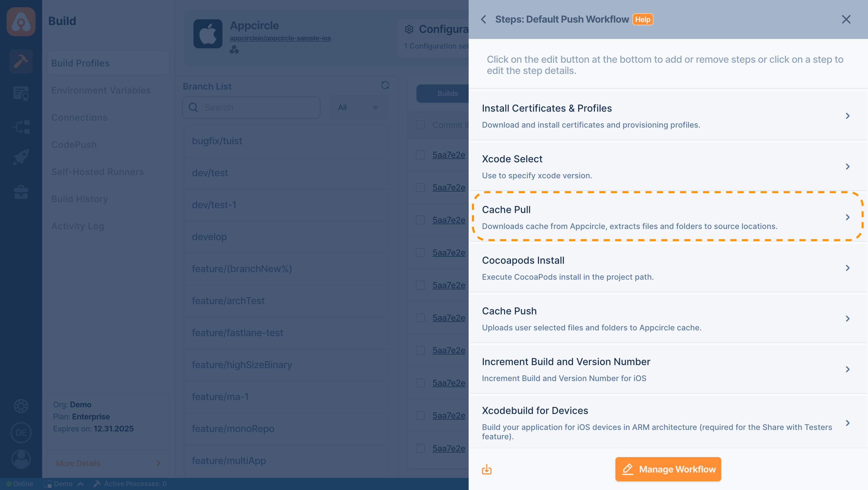Collapse the Demo organization chevron in status bar

tap(80, 483)
